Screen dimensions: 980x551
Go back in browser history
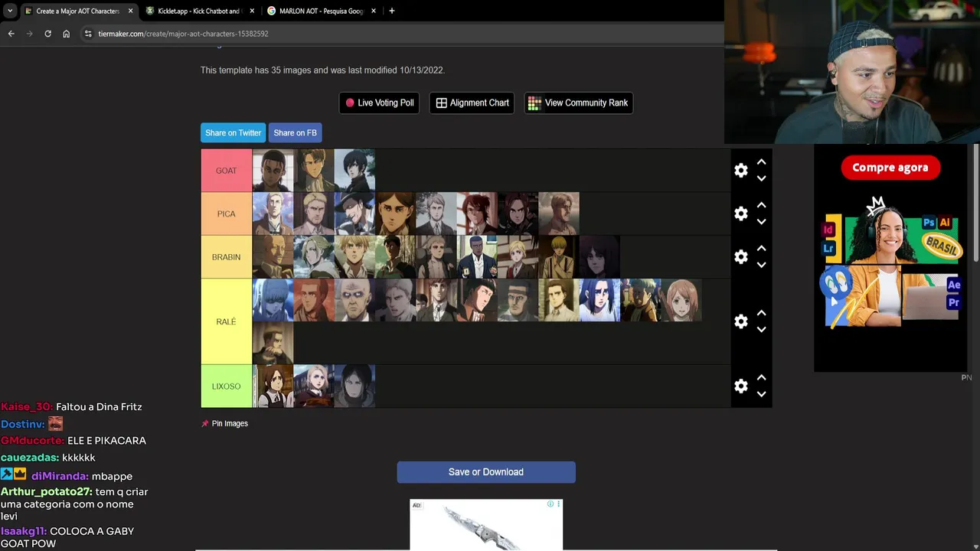tap(11, 34)
